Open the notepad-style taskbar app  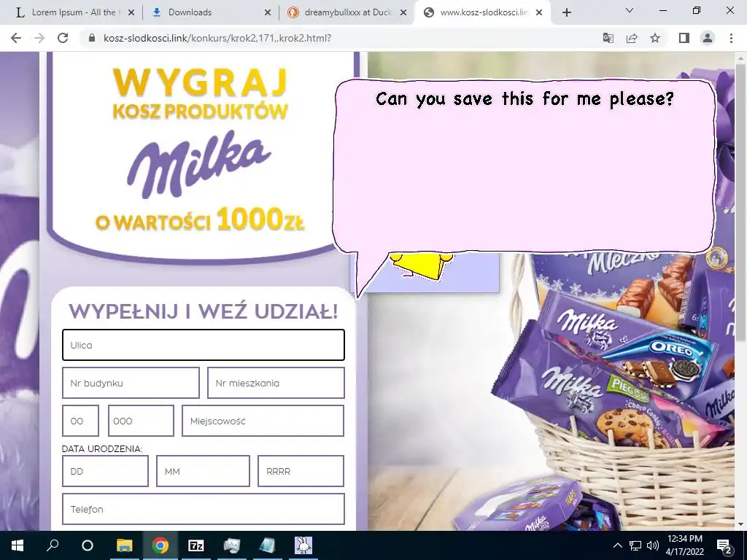point(268,545)
